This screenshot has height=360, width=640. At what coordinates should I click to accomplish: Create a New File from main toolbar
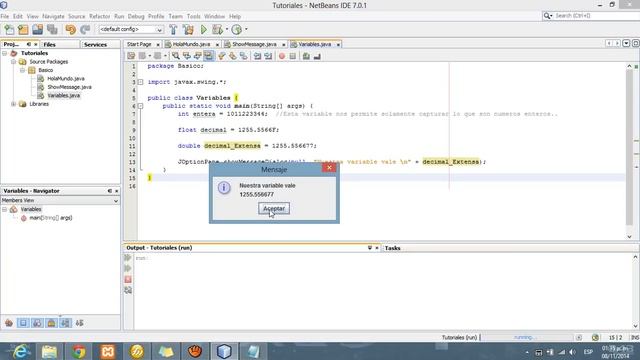tap(9, 29)
